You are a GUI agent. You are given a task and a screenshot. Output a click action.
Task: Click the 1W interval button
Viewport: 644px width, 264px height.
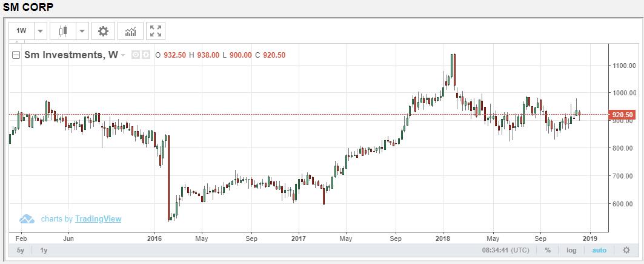point(21,31)
